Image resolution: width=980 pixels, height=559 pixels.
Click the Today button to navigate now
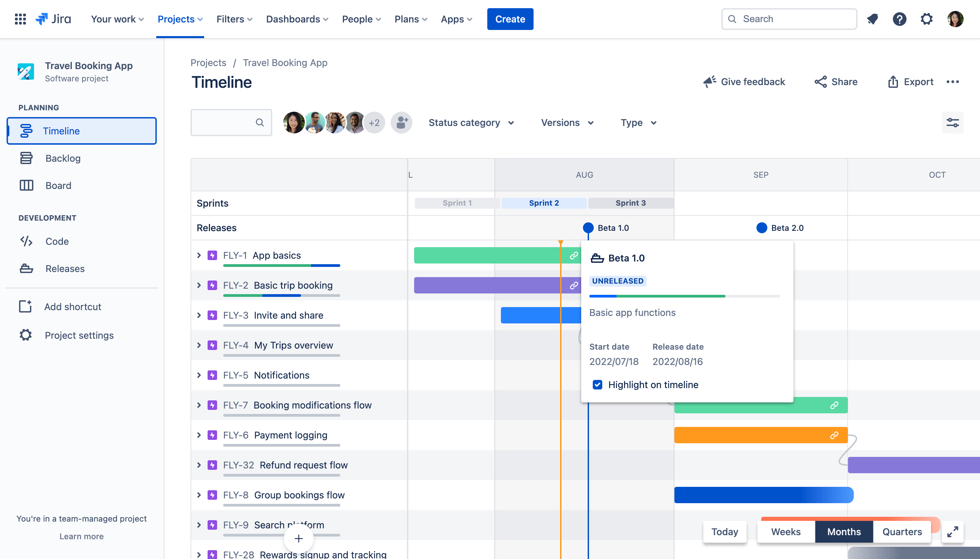tap(724, 531)
